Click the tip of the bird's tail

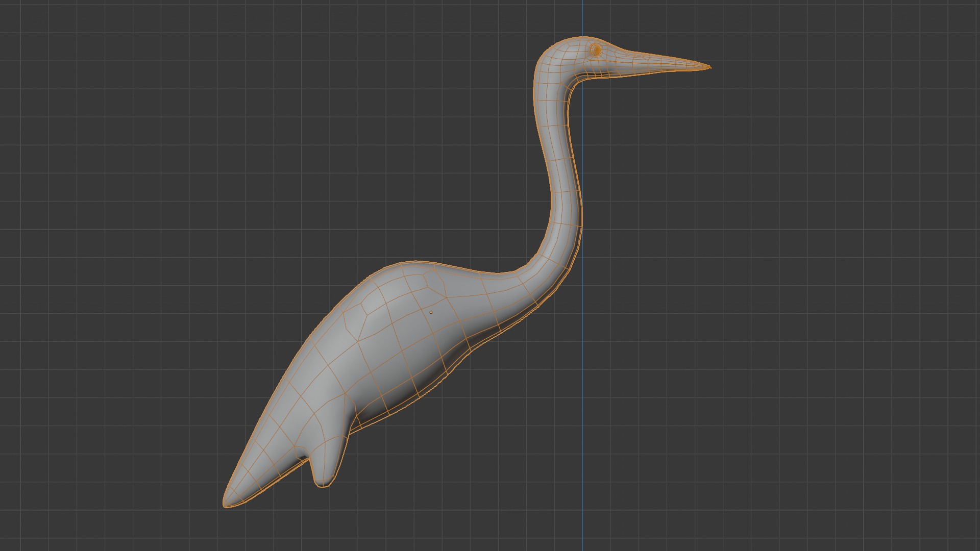[x=226, y=504]
